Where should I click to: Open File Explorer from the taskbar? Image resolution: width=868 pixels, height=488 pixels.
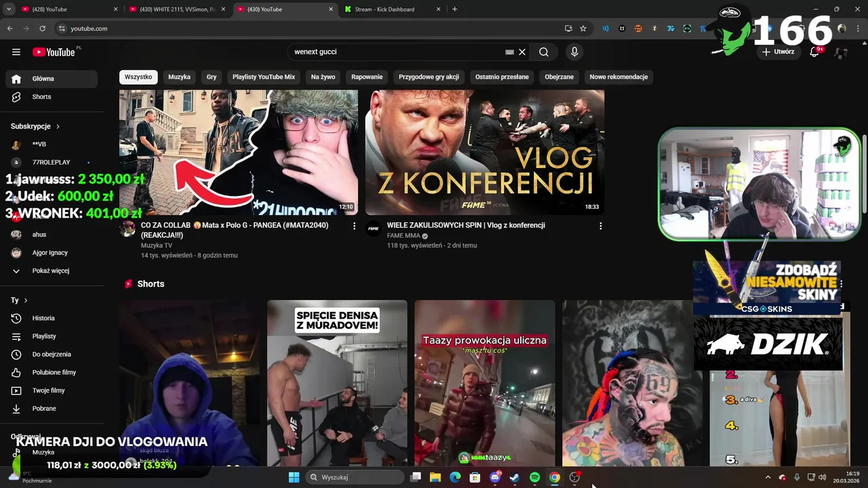tap(435, 477)
